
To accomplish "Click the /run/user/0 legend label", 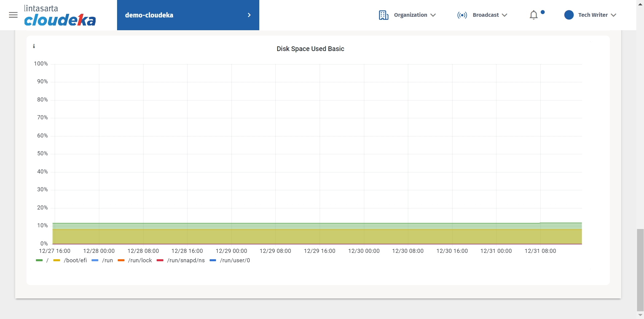I will point(235,260).
